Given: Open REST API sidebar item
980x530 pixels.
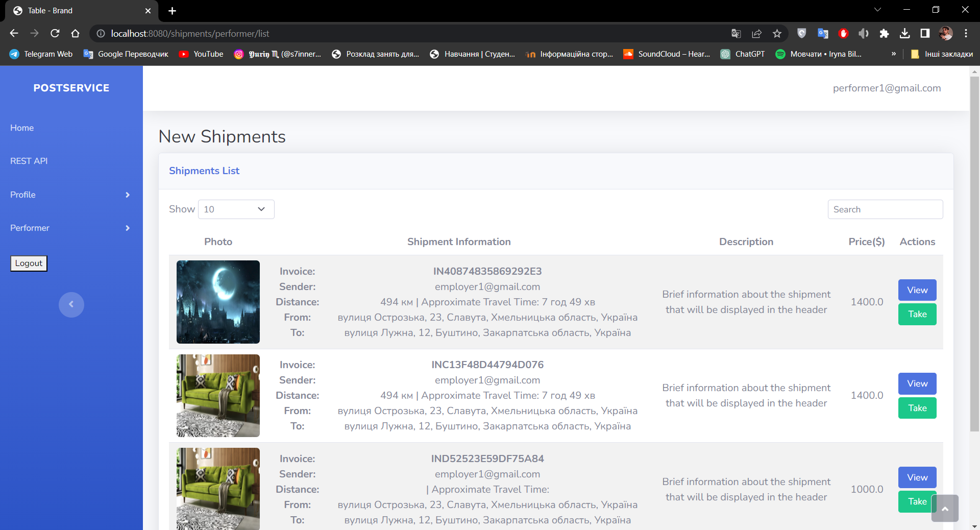Looking at the screenshot, I should (29, 161).
